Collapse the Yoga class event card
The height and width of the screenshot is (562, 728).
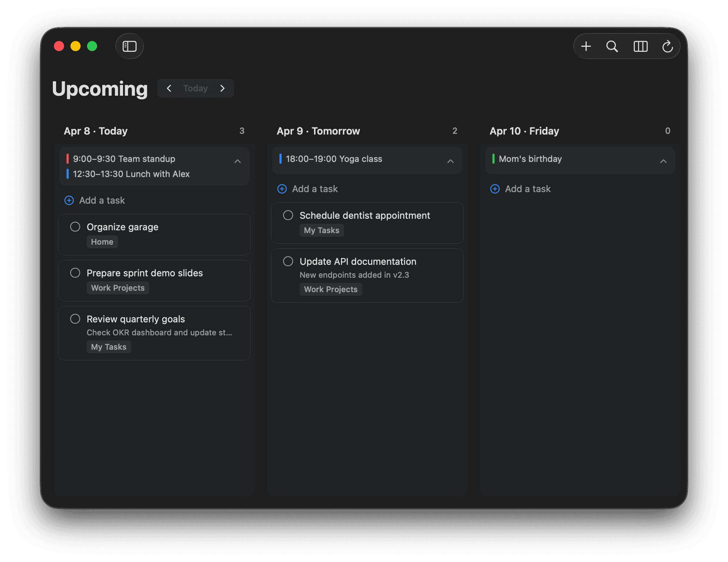pos(451,161)
